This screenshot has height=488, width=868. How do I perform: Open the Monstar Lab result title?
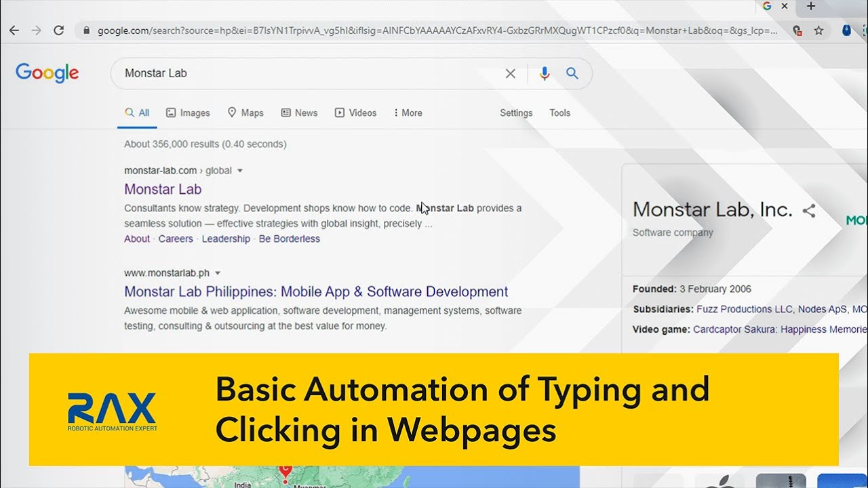pyautogui.click(x=163, y=189)
